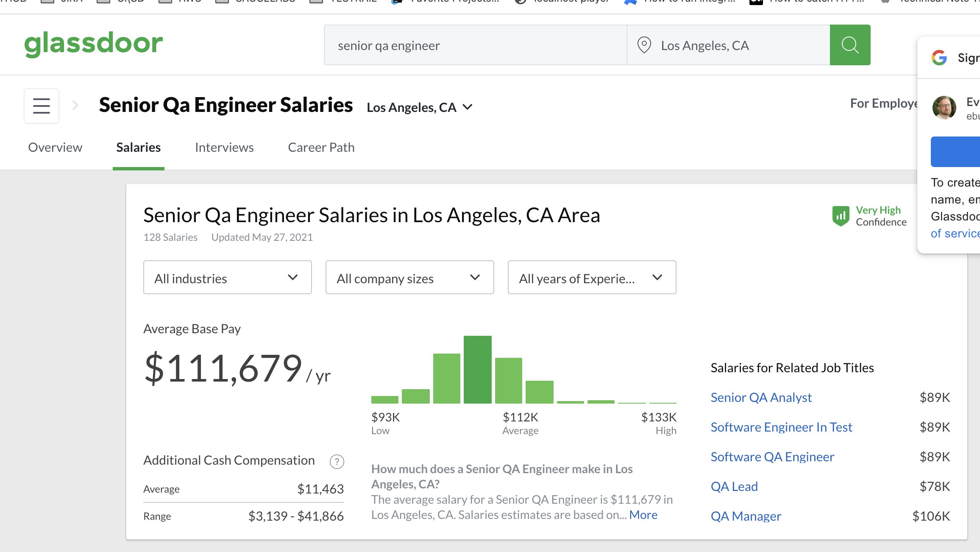Click the tallest dark green histogram bar
The width and height of the screenshot is (980, 552).
click(478, 370)
